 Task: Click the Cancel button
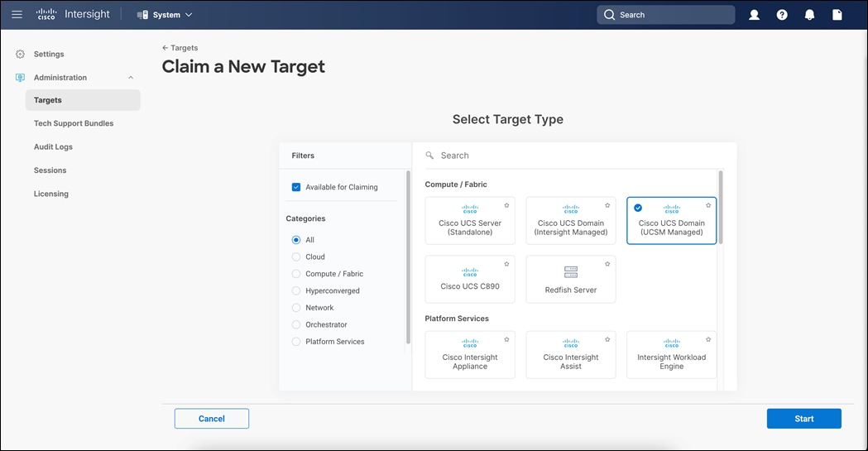pos(212,419)
